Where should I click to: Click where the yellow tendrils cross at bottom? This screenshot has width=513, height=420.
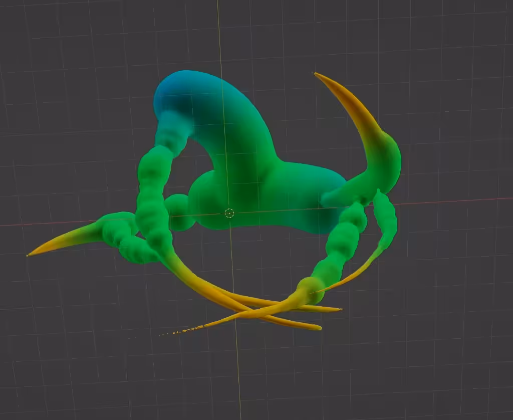click(x=256, y=312)
